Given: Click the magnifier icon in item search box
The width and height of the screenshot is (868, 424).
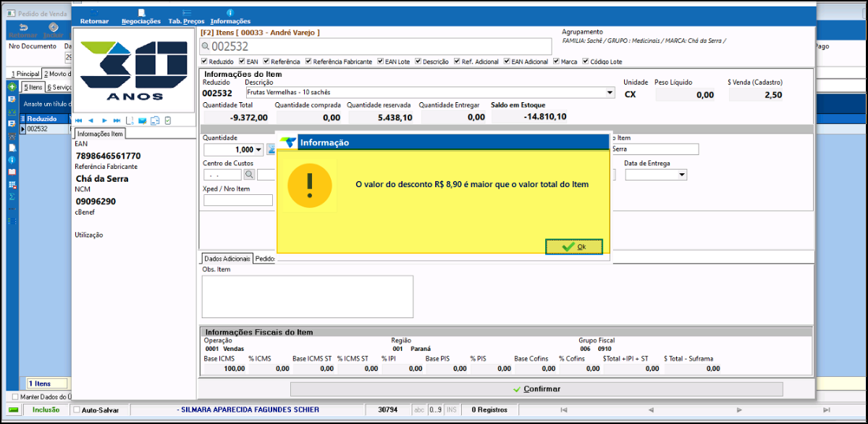Looking at the screenshot, I should [206, 46].
